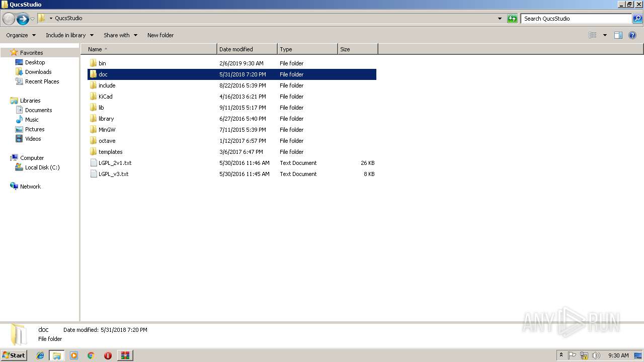Open Desktop in Favorites
The height and width of the screenshot is (362, 644).
pyautogui.click(x=35, y=62)
